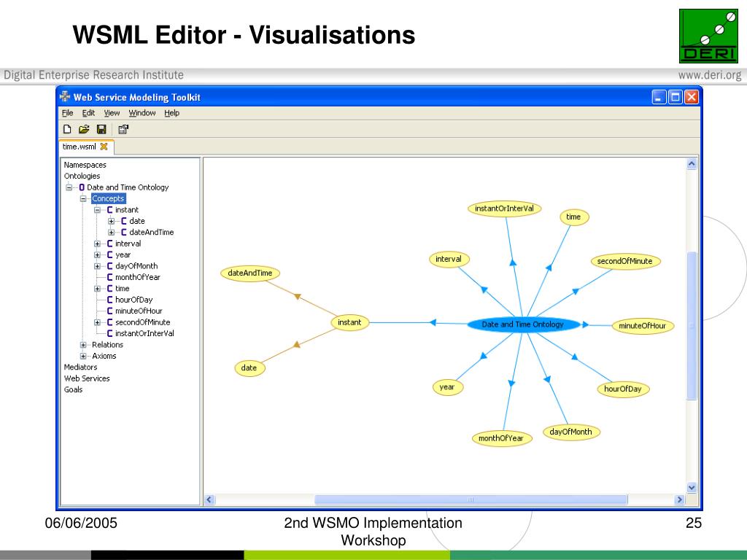Click the graph's horizontal scrollbar right arrow
The width and height of the screenshot is (747, 560).
coord(679,499)
